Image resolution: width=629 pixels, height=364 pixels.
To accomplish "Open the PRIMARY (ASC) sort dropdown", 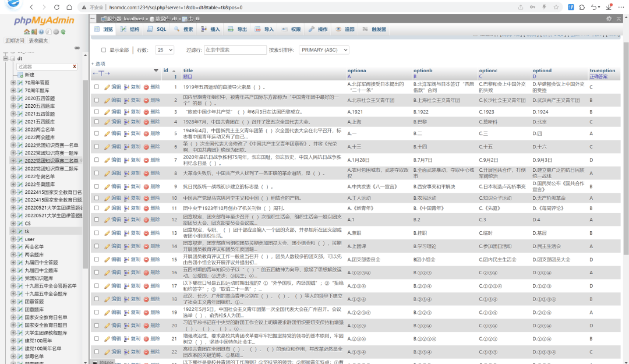I will (324, 50).
